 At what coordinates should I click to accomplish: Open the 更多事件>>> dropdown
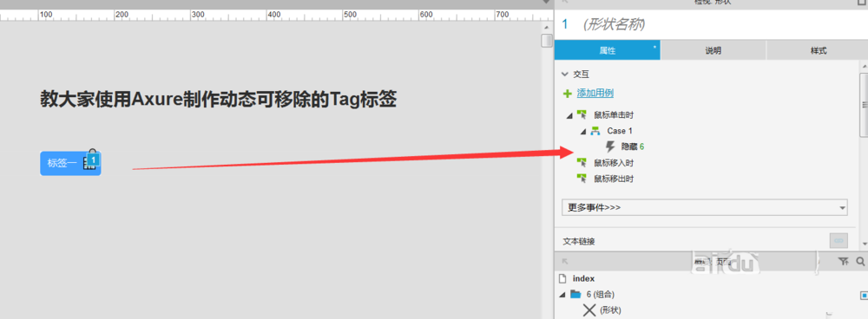[705, 207]
